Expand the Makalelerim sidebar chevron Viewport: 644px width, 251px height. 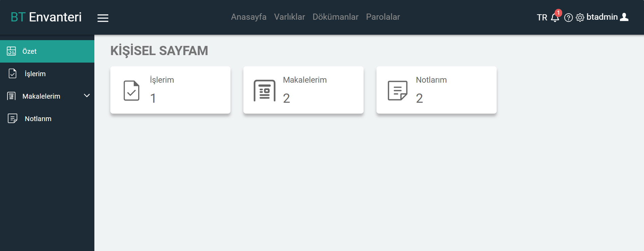click(x=87, y=96)
